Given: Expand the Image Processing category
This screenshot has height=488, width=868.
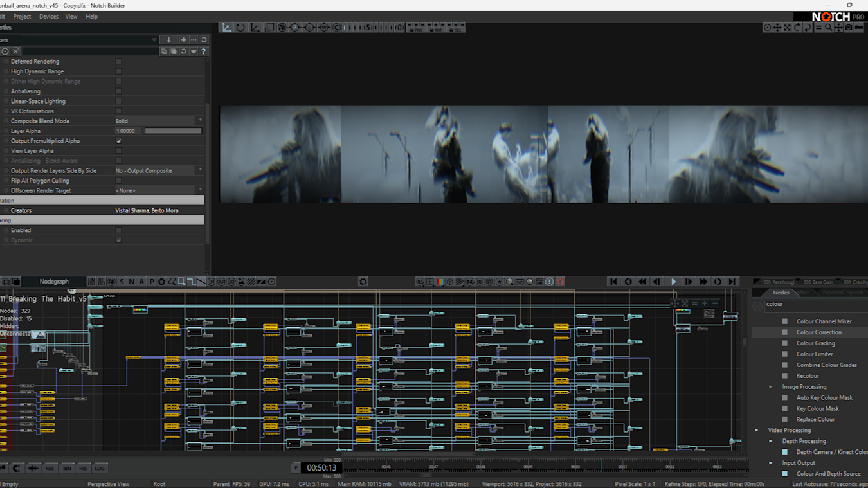Looking at the screenshot, I should 771,387.
